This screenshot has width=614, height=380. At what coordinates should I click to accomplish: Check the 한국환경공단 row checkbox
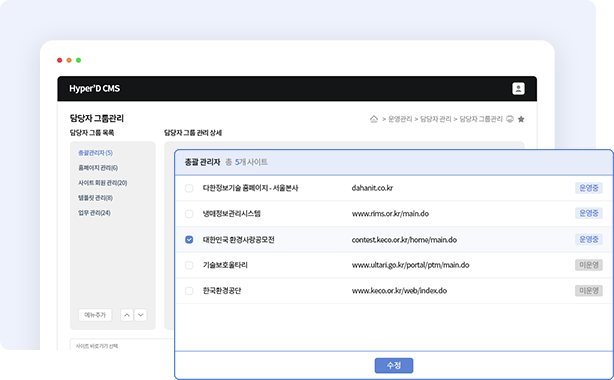[189, 291]
